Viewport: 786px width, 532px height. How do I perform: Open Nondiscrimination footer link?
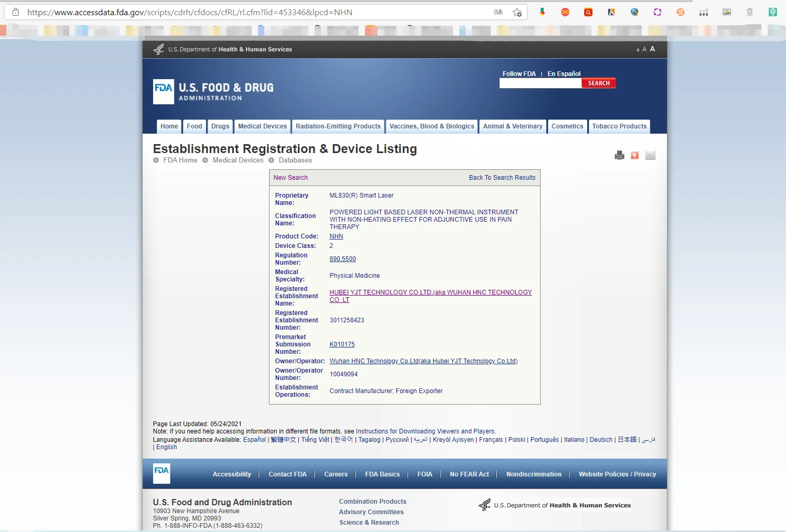click(534, 474)
